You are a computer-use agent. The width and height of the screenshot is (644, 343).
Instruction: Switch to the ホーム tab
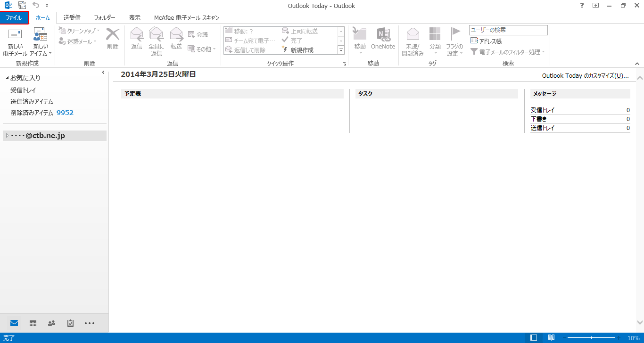[x=42, y=18]
